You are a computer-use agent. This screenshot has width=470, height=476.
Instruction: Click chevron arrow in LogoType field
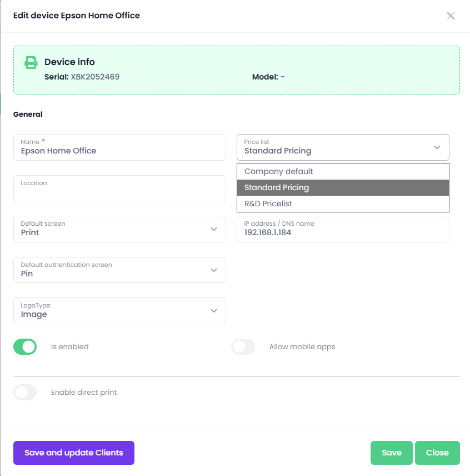214,311
